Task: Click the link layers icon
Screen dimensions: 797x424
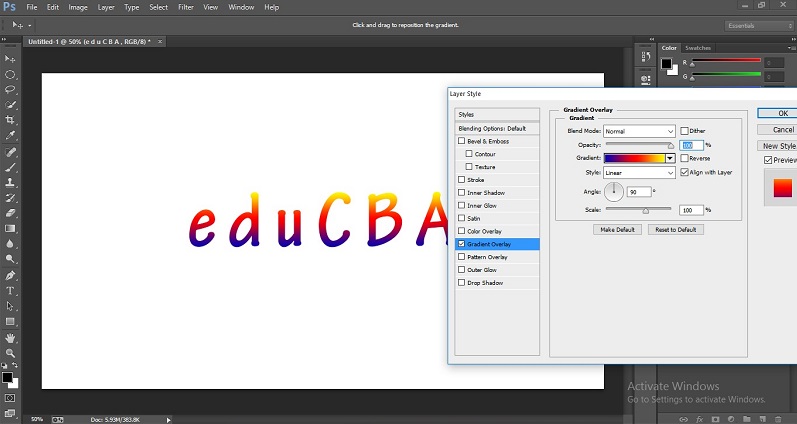Action: point(684,419)
